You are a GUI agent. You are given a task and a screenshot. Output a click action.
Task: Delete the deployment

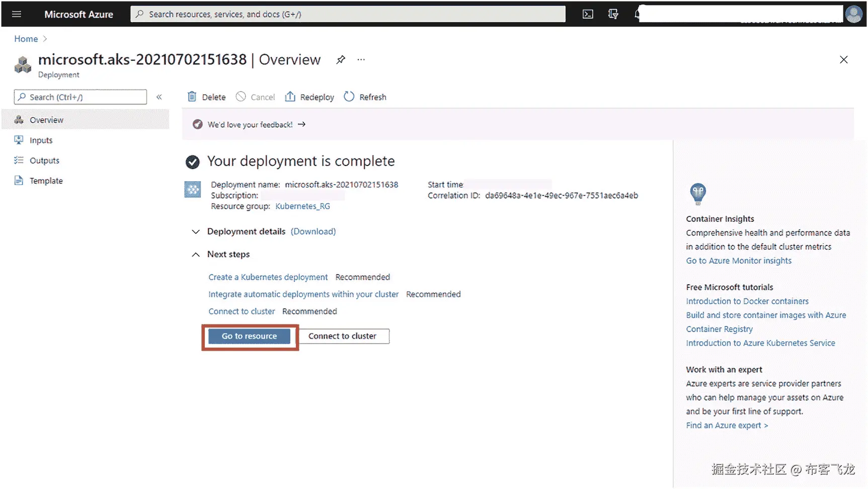click(x=206, y=97)
